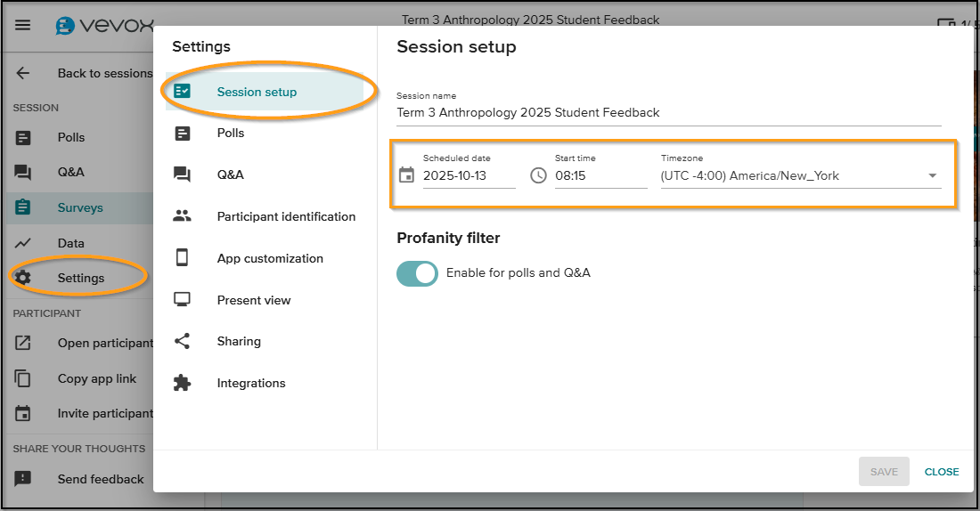Go to Session setup tab
The width and height of the screenshot is (980, 511).
(257, 92)
